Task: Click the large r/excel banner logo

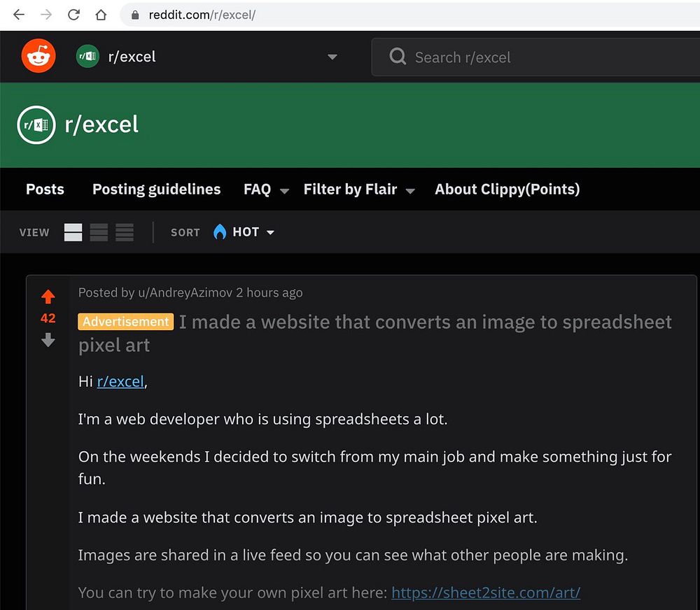Action: [x=36, y=125]
